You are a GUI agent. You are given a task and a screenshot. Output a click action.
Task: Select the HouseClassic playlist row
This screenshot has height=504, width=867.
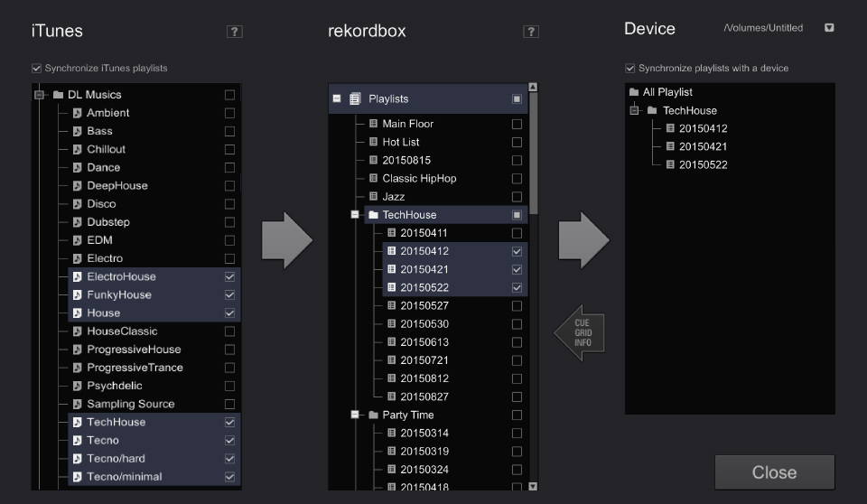click(154, 331)
